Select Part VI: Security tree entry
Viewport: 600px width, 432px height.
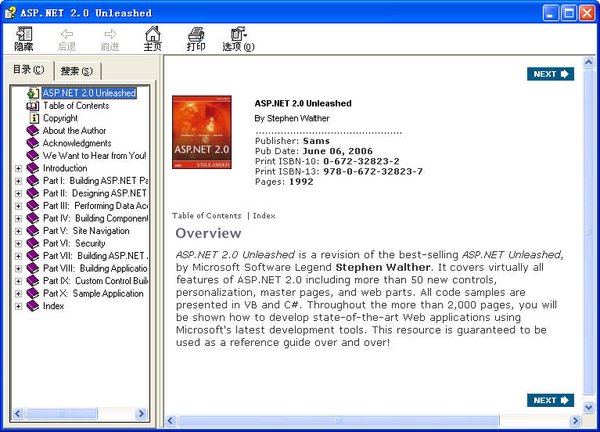(x=74, y=243)
